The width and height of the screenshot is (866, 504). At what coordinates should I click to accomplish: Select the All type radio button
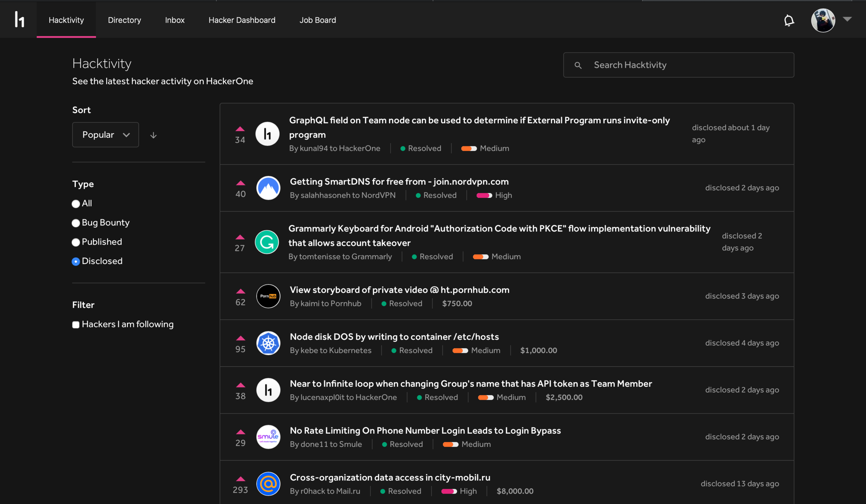[76, 204]
